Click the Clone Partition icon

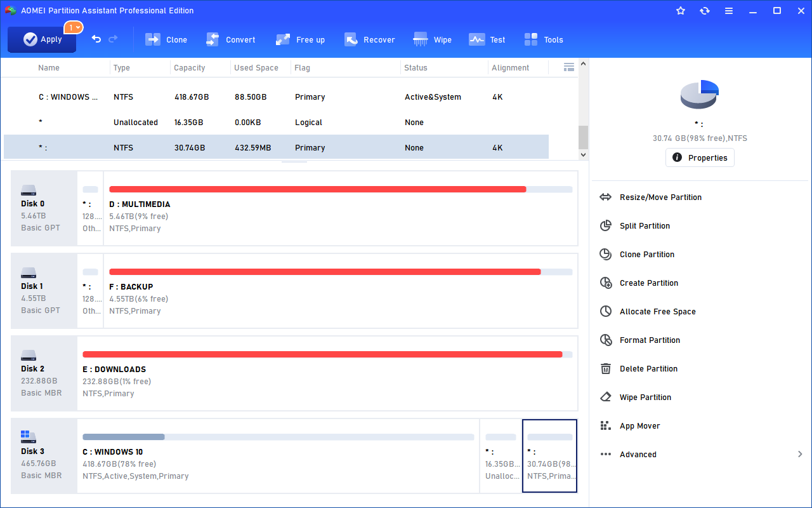coord(606,255)
